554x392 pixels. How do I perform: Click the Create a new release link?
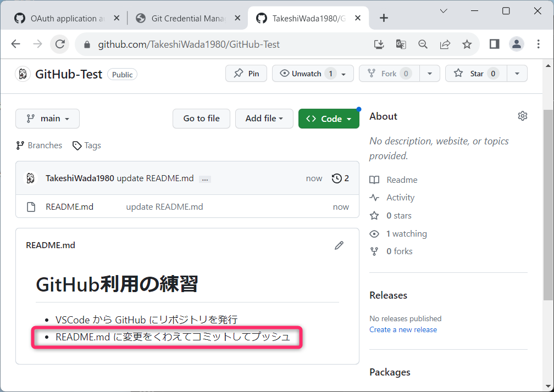403,329
